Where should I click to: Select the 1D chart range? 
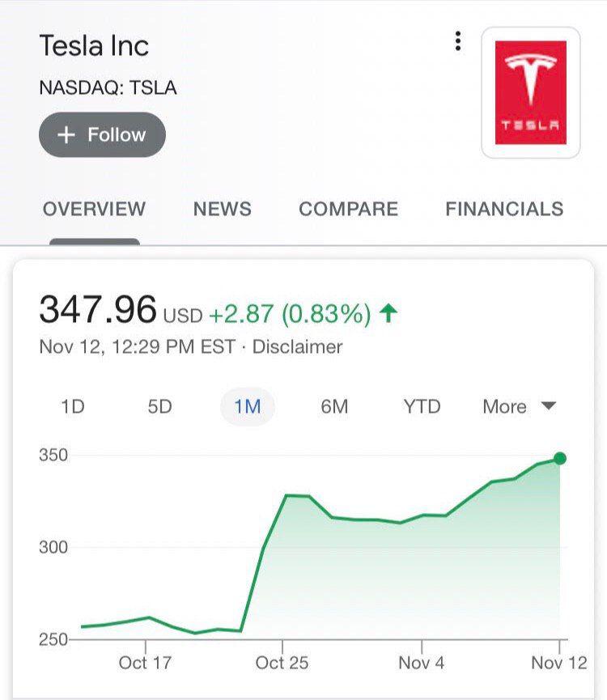pos(73,406)
